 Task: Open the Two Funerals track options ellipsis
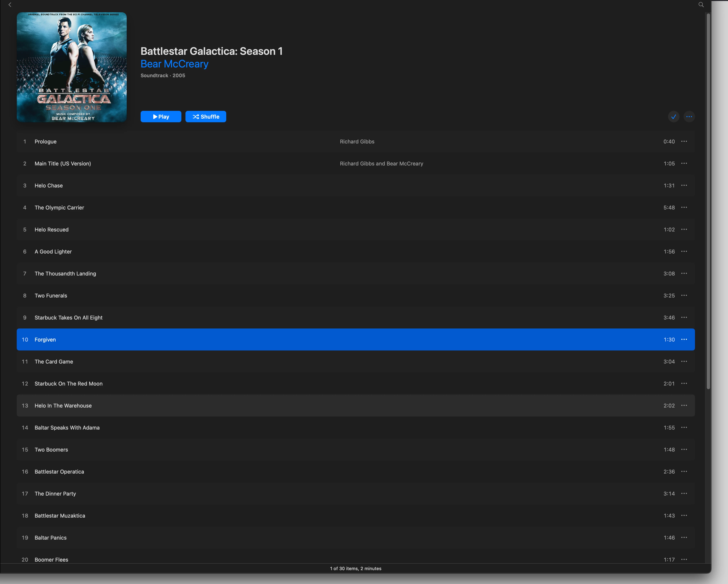click(684, 296)
